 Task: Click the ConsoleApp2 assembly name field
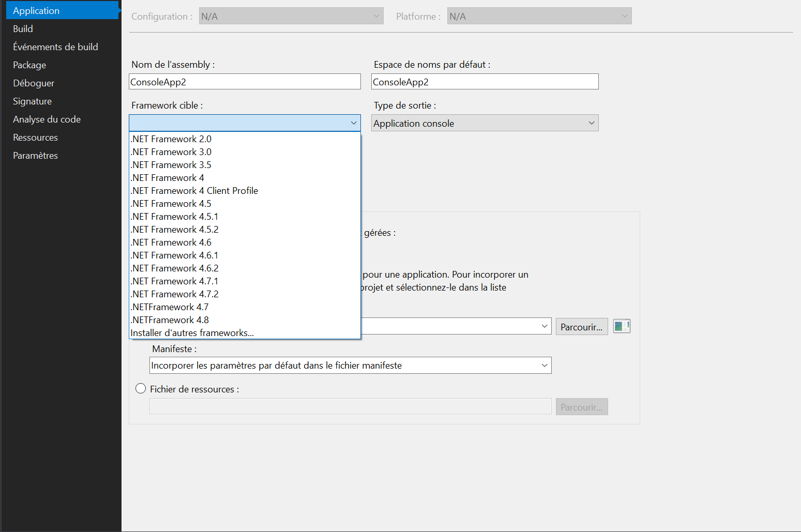(245, 81)
